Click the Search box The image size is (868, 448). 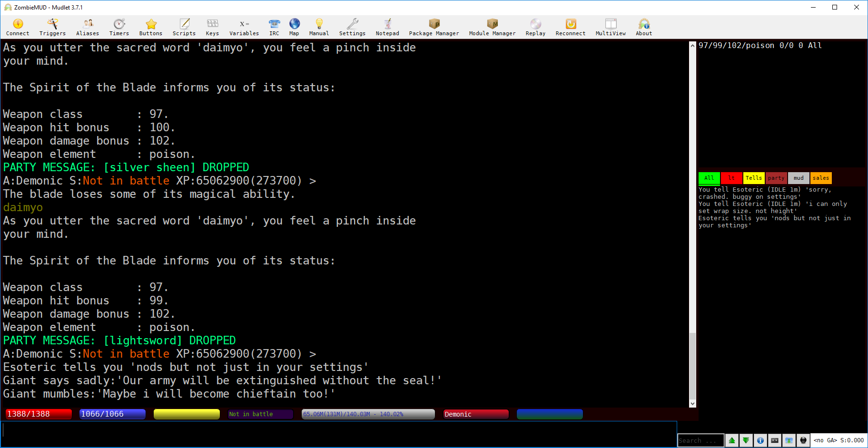(x=700, y=440)
